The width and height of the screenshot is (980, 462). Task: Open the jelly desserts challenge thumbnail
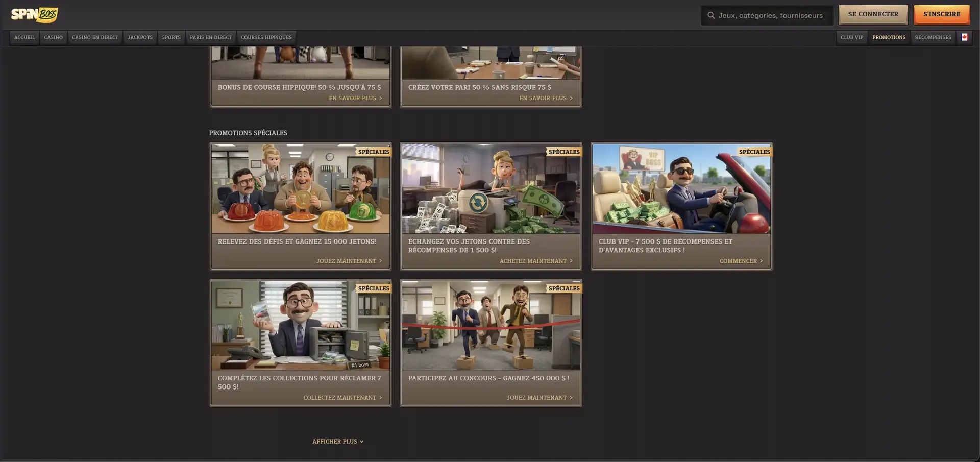coord(301,189)
